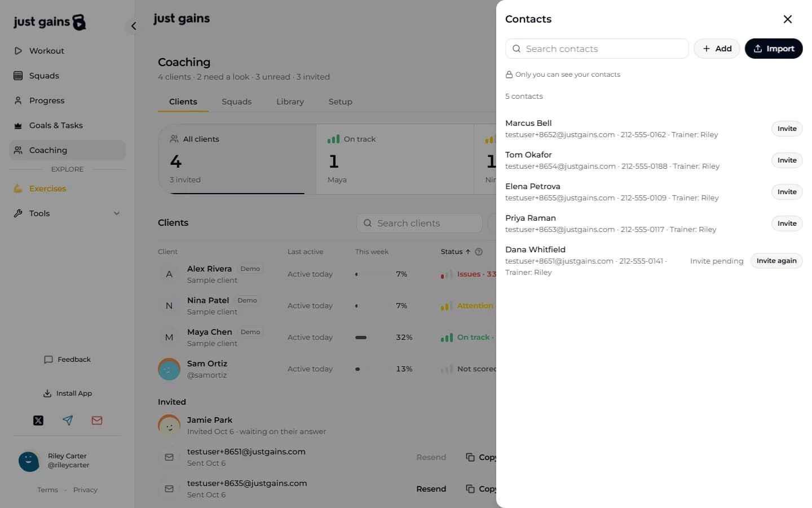Open Progress in the sidebar
Image resolution: width=812 pixels, height=508 pixels.
point(67,100)
